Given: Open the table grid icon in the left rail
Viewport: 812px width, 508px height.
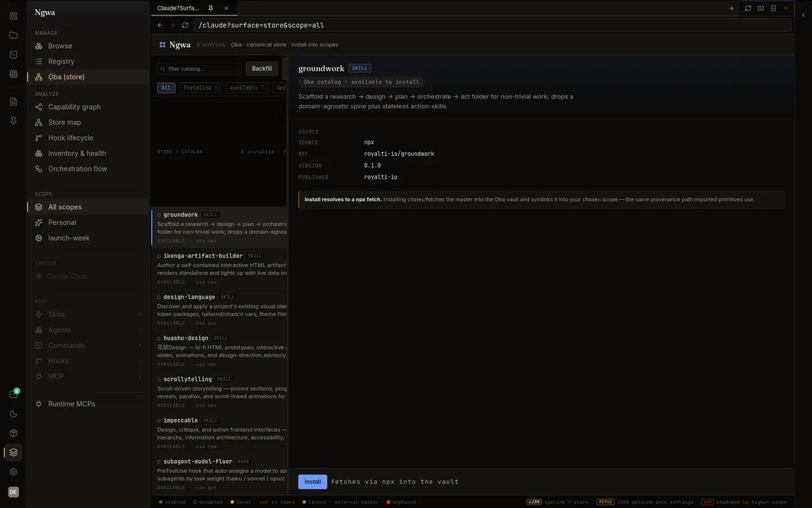Looking at the screenshot, I should [13, 74].
